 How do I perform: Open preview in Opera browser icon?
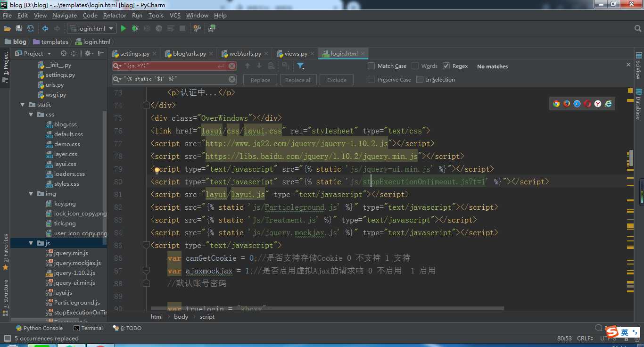click(x=587, y=104)
